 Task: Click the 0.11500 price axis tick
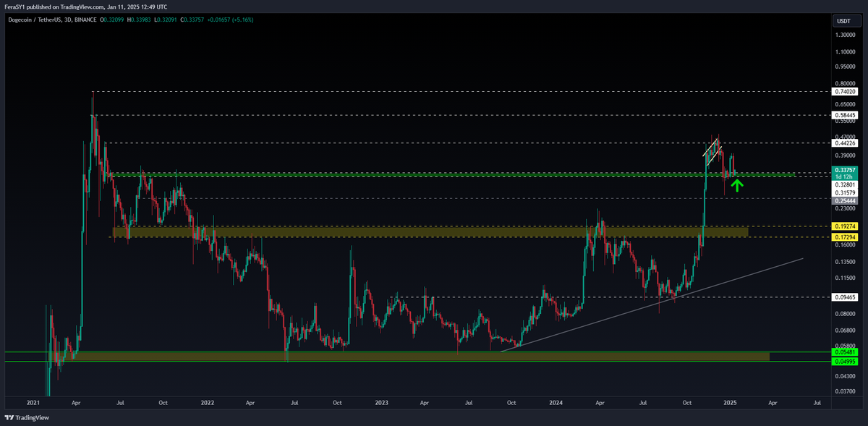tap(846, 278)
